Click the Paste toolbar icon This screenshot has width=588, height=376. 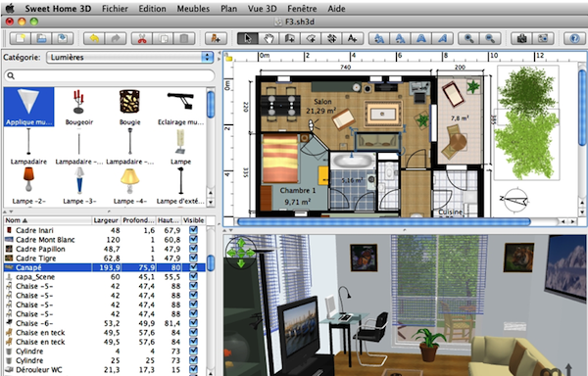[184, 38]
